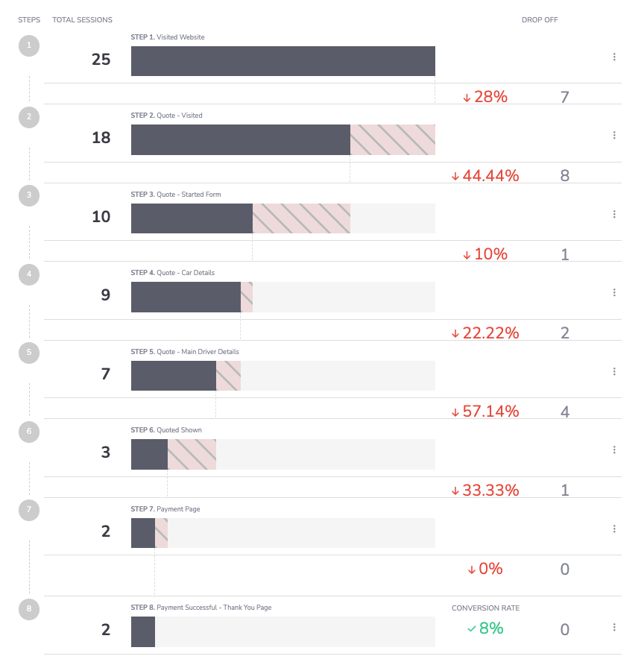Click the step 4 number circle
This screenshot has height=665, width=644.
[x=29, y=274]
